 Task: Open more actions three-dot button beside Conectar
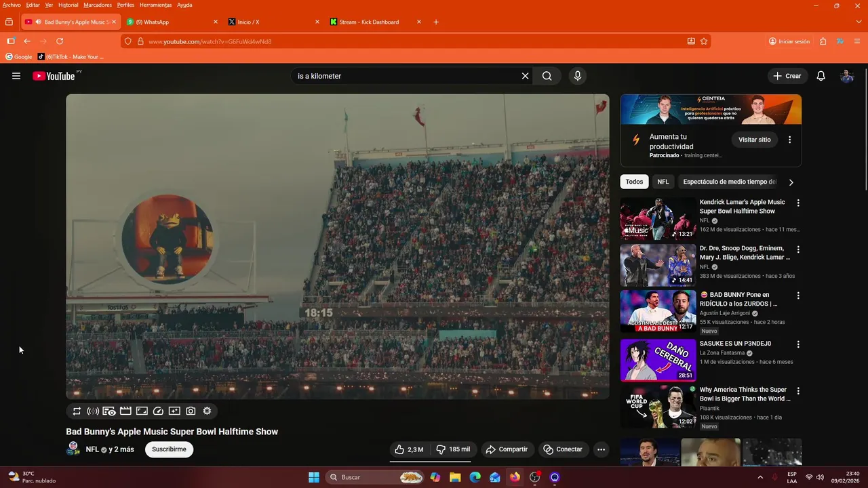pos(601,449)
